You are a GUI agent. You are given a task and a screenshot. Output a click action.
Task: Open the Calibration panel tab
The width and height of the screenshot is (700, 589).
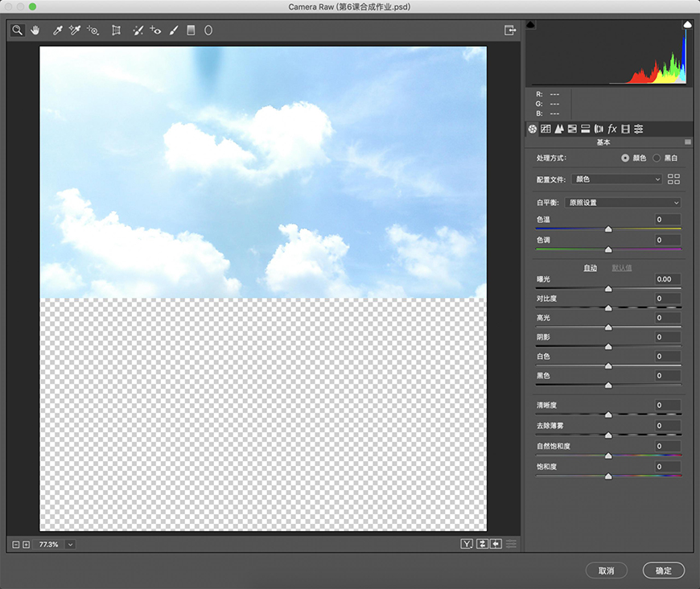625,129
